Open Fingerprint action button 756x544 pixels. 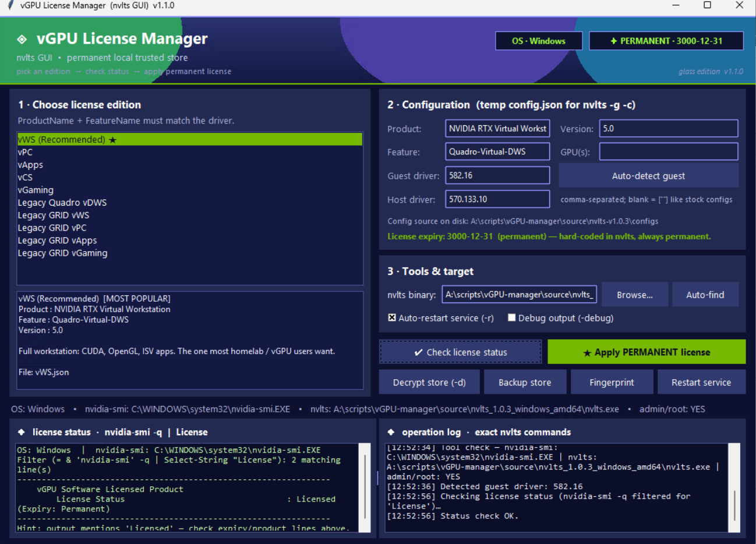[x=612, y=382]
